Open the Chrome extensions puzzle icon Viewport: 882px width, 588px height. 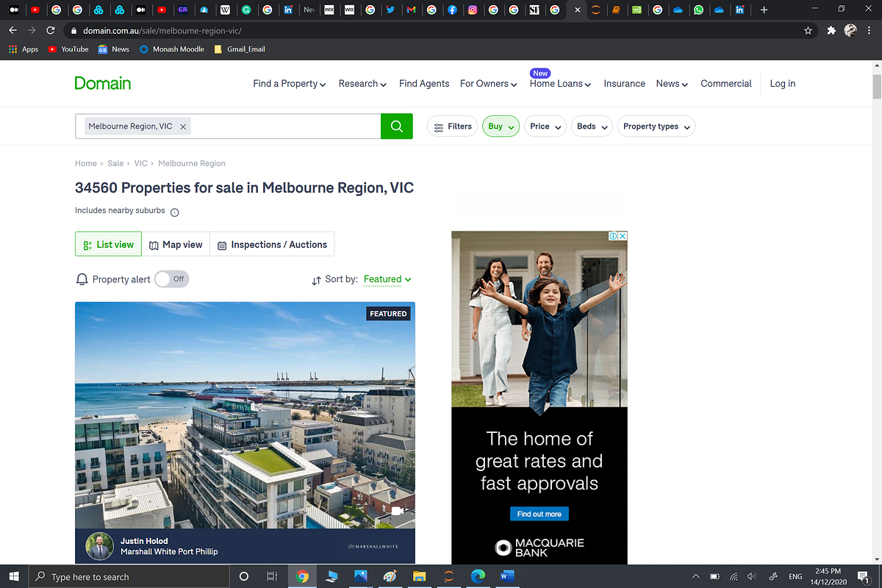click(831, 31)
